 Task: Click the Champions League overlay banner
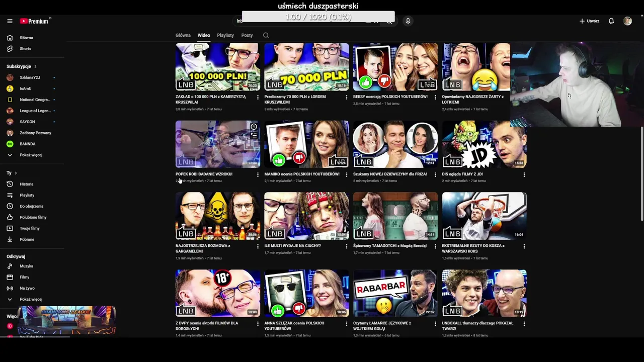click(x=66, y=320)
